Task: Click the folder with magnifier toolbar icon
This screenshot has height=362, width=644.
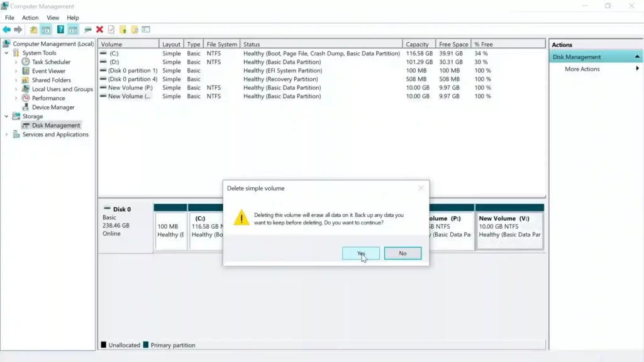Action: 135,30
